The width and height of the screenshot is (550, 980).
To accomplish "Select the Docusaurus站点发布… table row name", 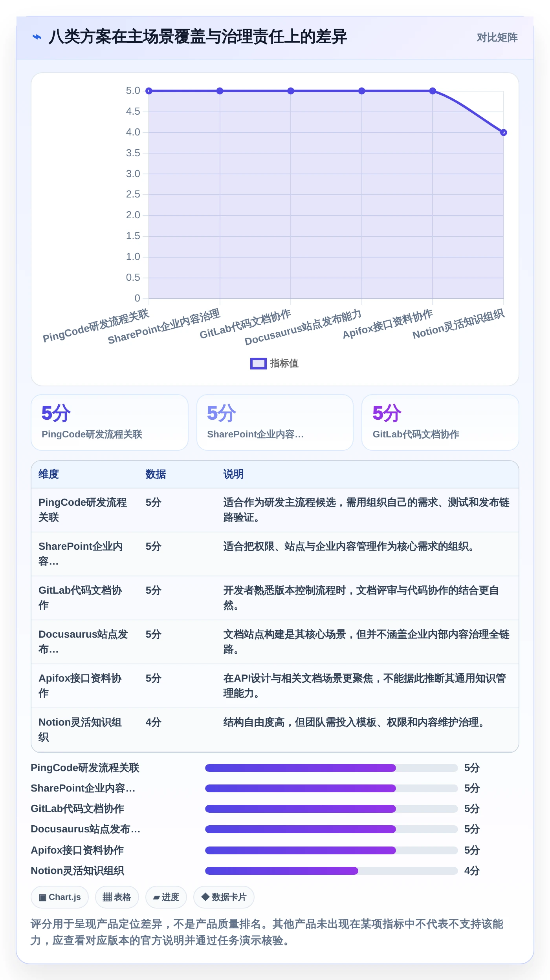I will tap(83, 642).
